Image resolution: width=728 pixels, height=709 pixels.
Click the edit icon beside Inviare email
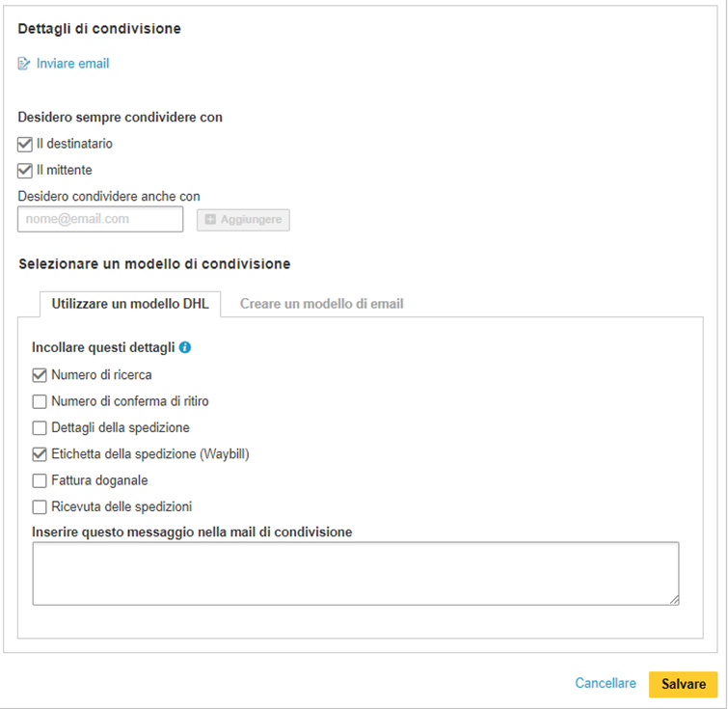point(24,64)
